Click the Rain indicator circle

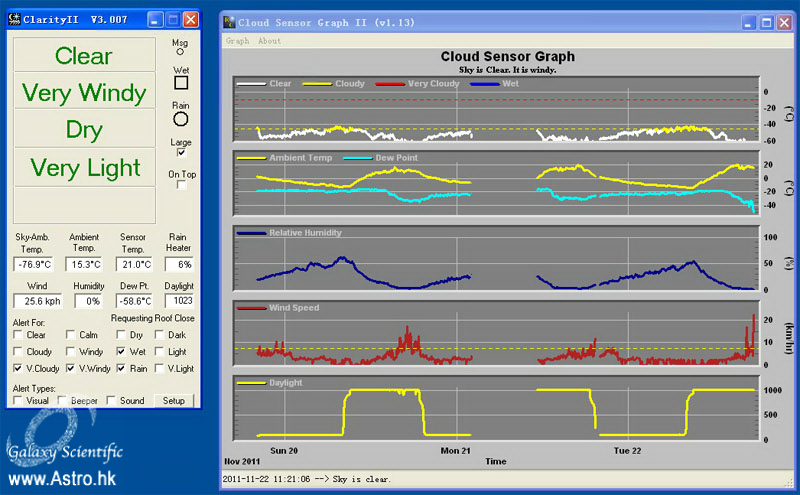[181, 119]
